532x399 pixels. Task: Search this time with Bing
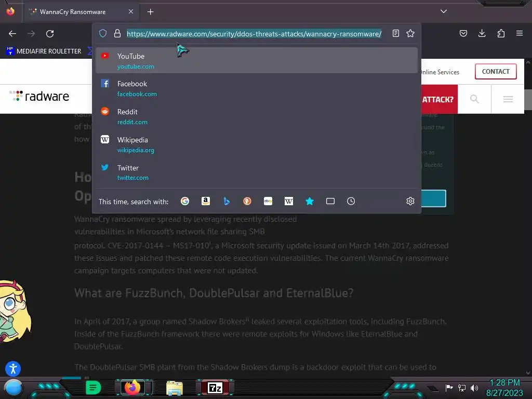pyautogui.click(x=227, y=201)
